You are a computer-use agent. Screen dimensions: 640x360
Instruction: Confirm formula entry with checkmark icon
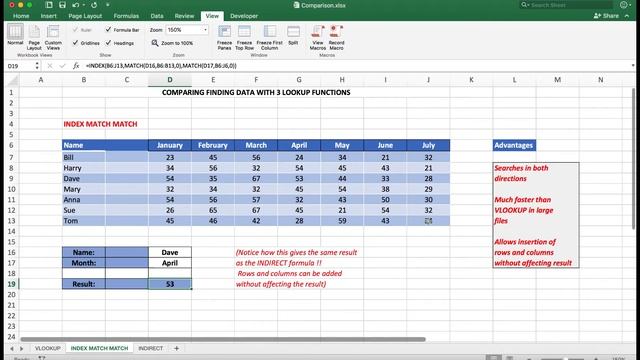click(62, 66)
